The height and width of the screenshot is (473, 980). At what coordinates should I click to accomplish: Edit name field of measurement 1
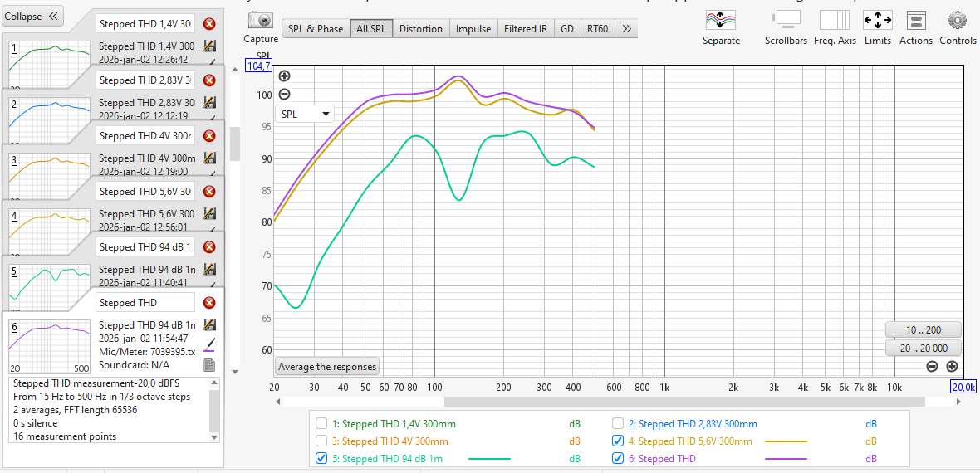click(x=145, y=24)
